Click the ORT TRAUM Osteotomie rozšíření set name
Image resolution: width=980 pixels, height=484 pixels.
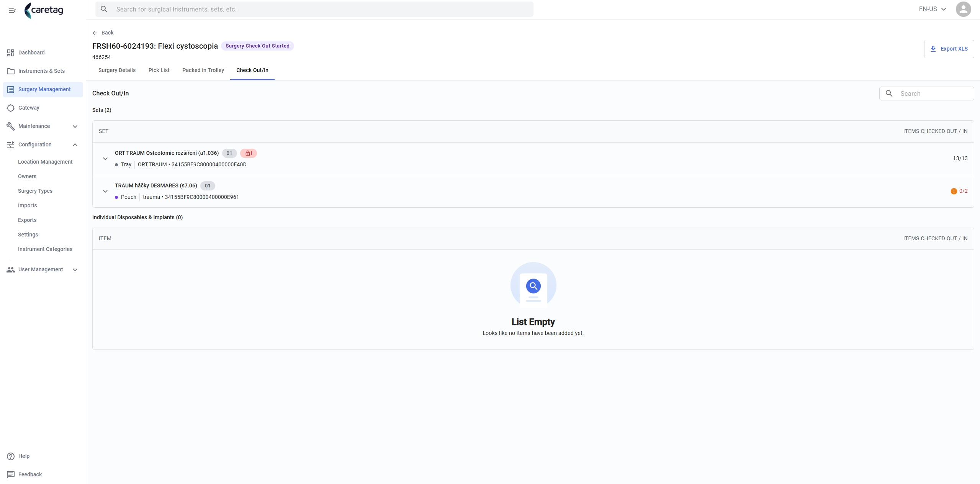(x=167, y=153)
